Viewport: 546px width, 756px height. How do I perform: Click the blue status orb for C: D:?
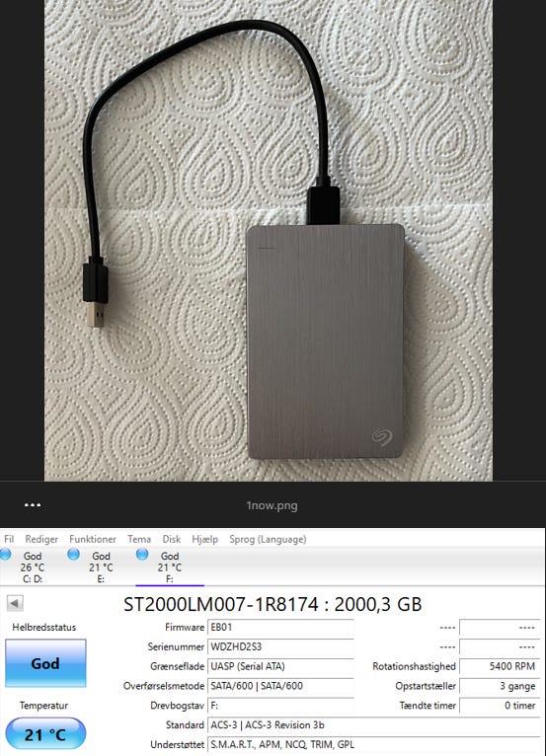pyautogui.click(x=5, y=555)
